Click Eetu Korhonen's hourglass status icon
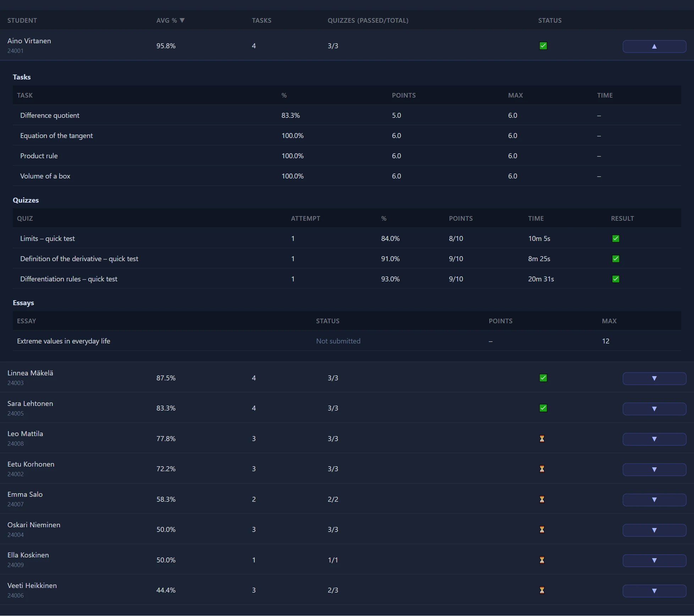 542,469
